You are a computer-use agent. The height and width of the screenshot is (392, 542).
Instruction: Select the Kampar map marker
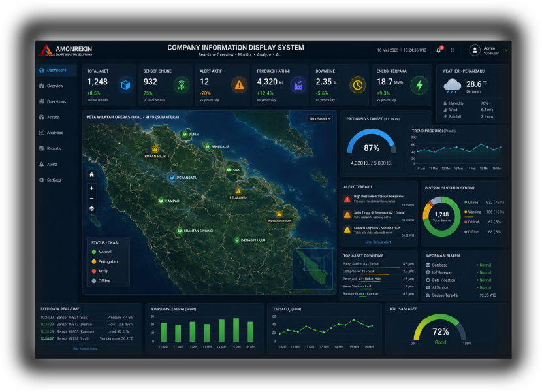tap(161, 201)
